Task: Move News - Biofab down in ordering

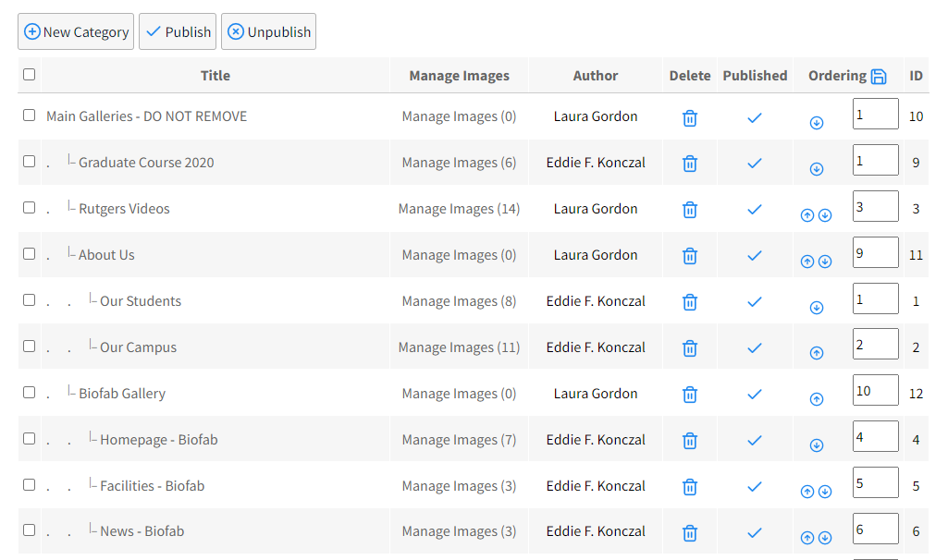Action: click(x=825, y=538)
